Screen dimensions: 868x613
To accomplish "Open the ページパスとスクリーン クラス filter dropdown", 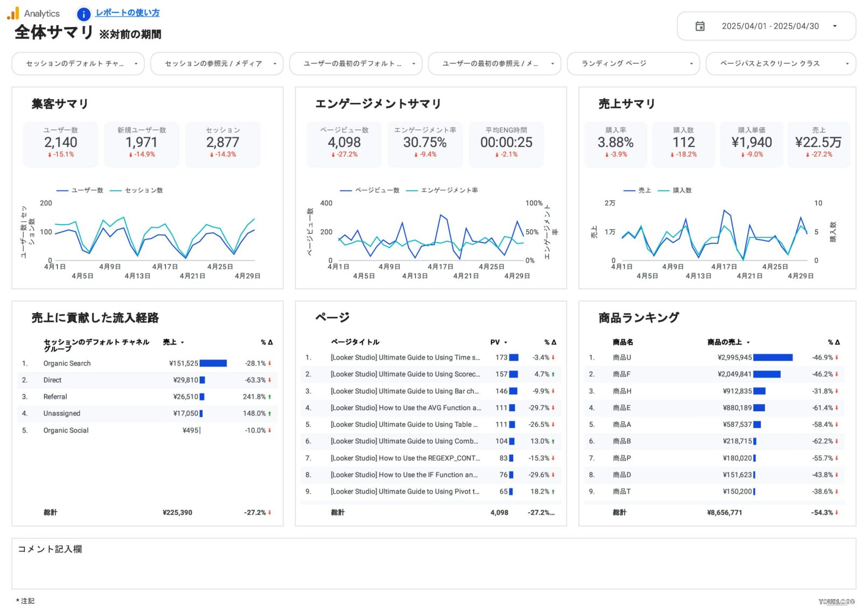I will (x=780, y=64).
